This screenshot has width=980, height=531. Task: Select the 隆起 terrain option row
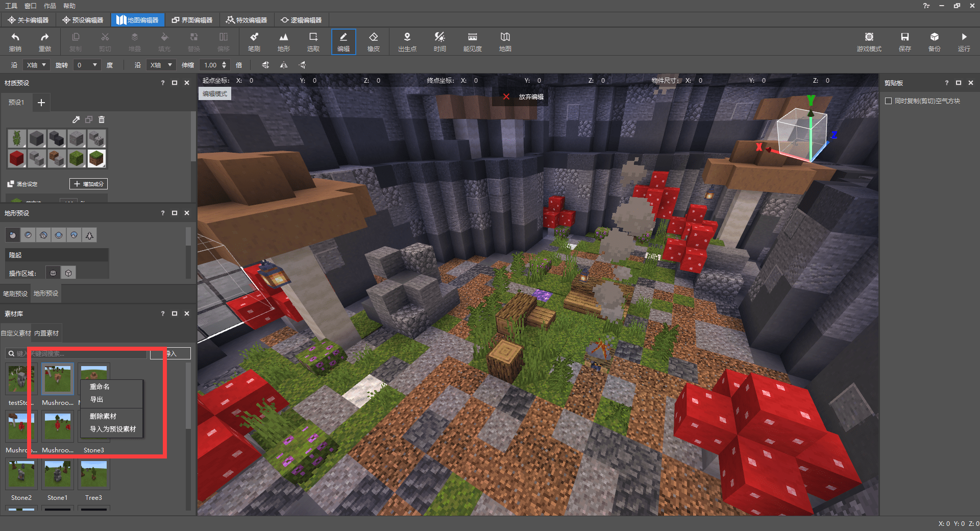click(x=57, y=255)
